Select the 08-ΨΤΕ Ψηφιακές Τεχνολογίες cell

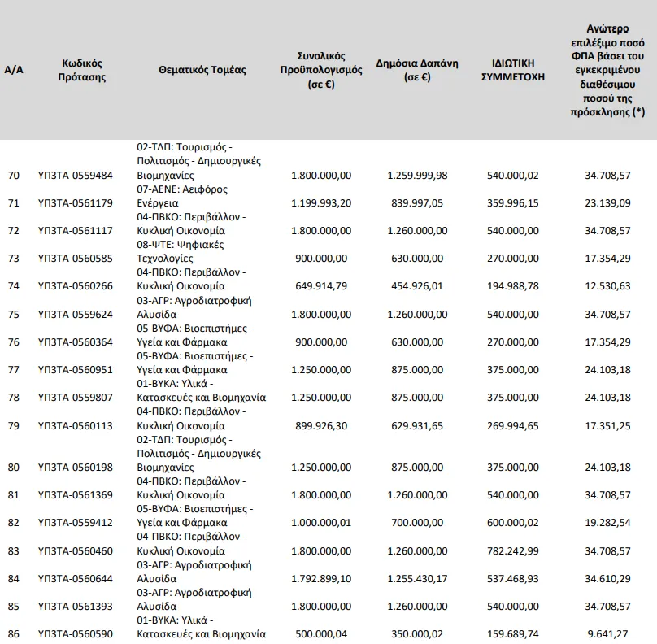pos(181,251)
